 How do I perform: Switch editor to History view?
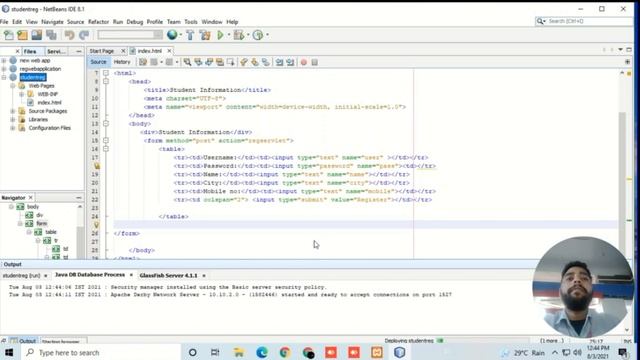[x=122, y=62]
